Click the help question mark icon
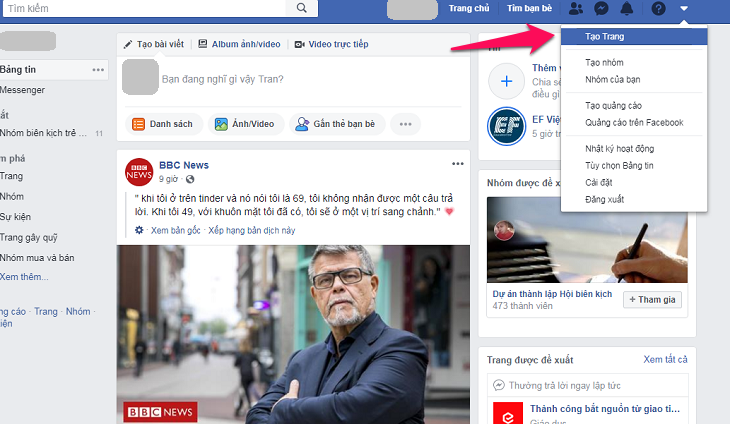The image size is (730, 424). point(658,9)
